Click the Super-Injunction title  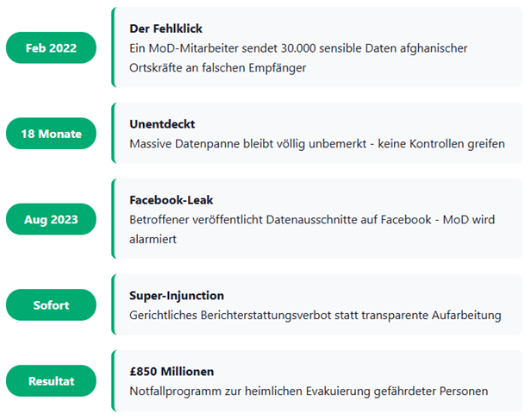(x=177, y=295)
